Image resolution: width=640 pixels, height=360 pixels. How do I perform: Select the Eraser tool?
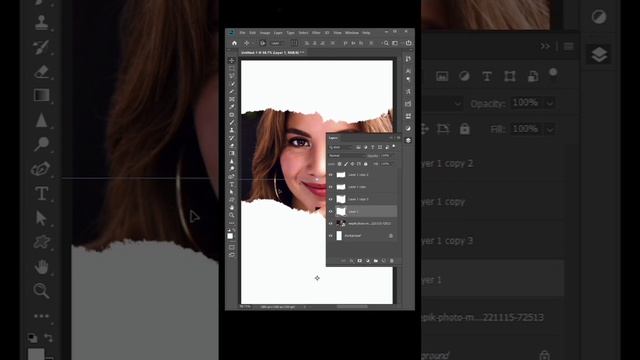[231, 145]
